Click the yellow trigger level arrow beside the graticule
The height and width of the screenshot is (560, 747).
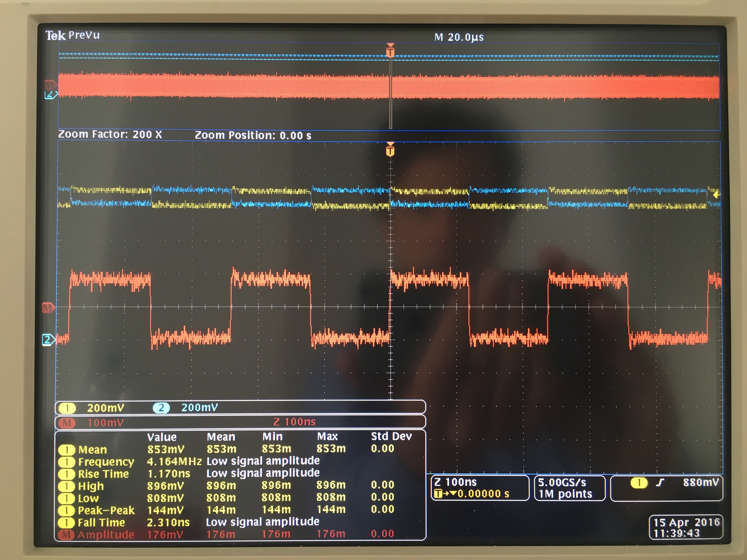[x=716, y=195]
